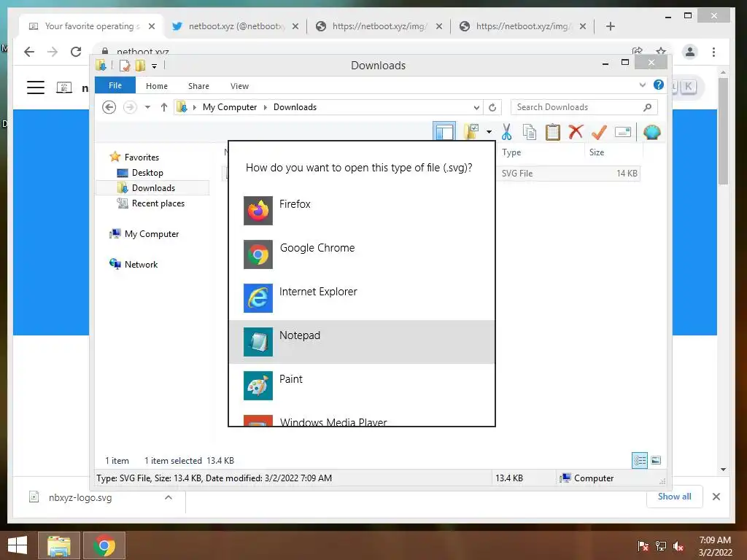Click quick access New Folder icon
The image size is (747, 560).
tap(140, 66)
